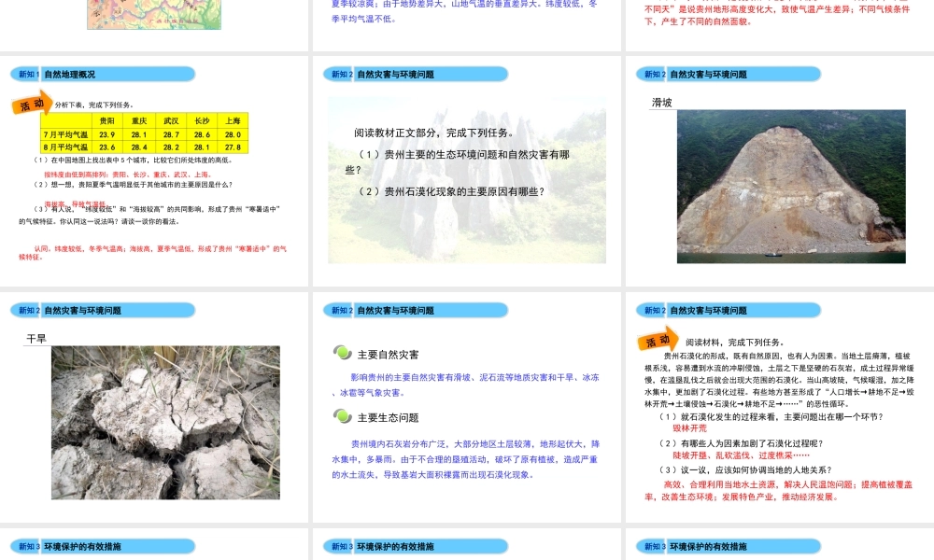Click the 新知2 header above the 干旱 photo

[x=103, y=310]
